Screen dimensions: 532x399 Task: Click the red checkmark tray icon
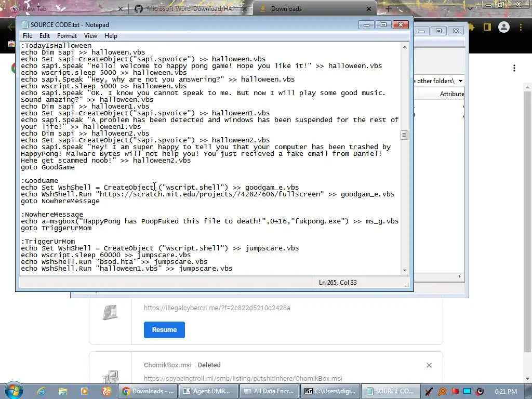coord(429,392)
